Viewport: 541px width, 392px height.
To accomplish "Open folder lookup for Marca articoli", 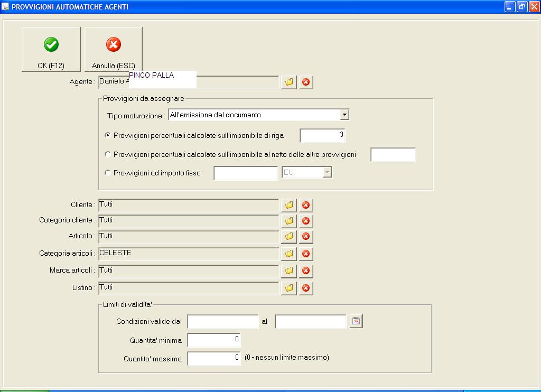I will pyautogui.click(x=289, y=270).
